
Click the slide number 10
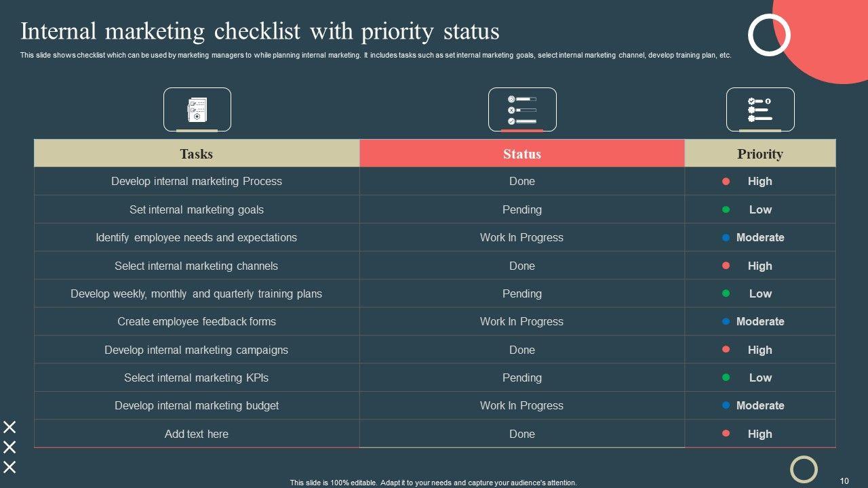844,481
